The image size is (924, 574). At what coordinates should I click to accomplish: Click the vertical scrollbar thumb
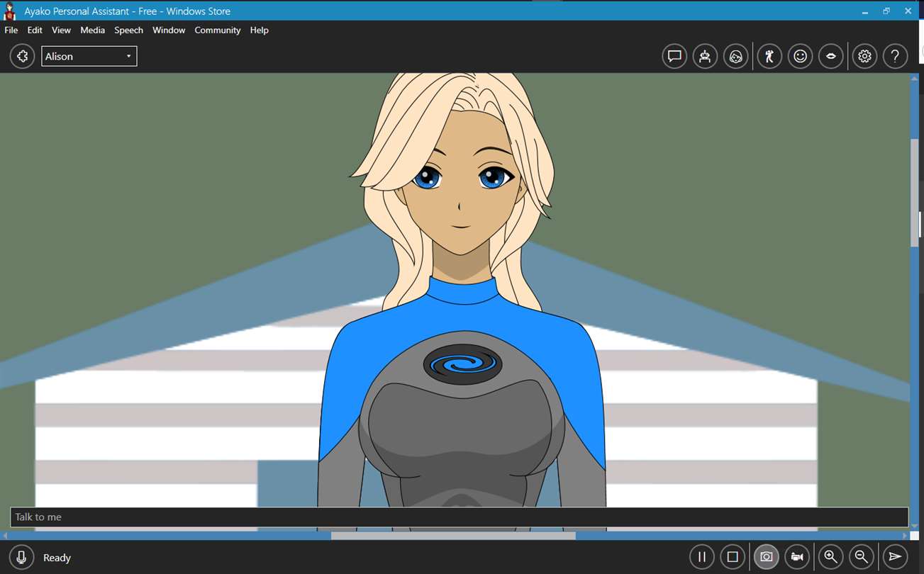click(x=915, y=193)
